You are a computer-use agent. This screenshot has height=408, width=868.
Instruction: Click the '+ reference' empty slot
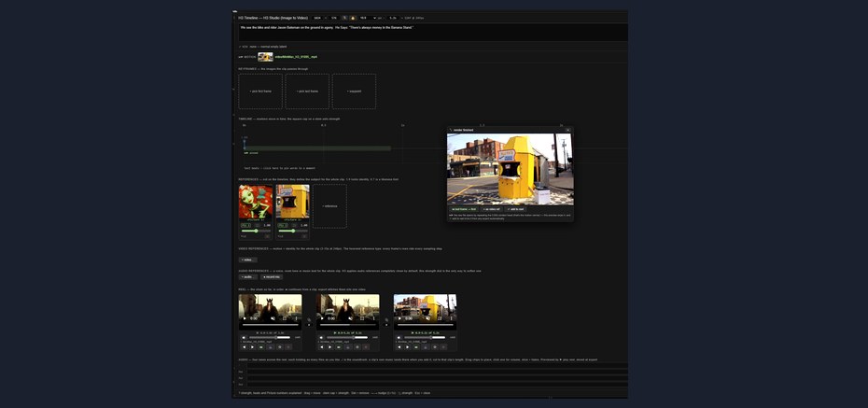(x=329, y=206)
